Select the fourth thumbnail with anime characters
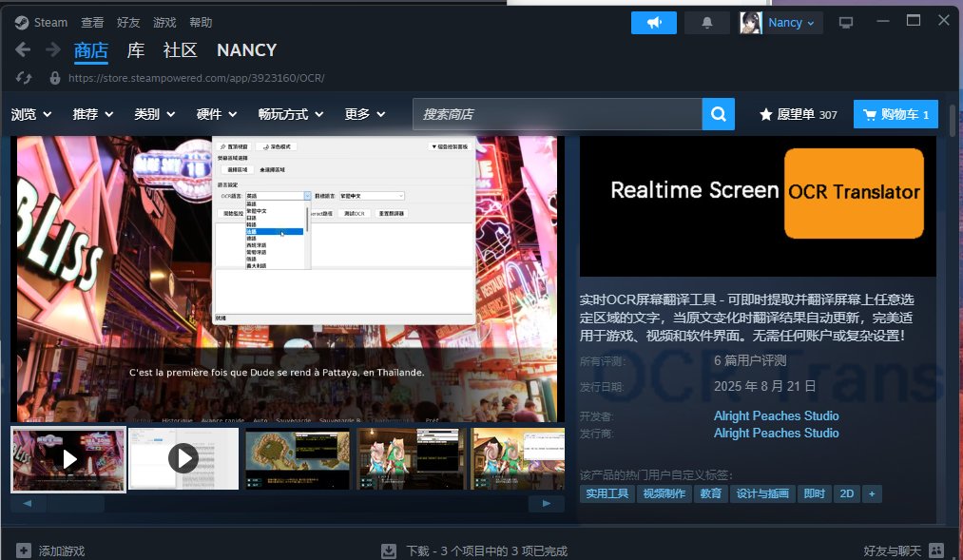Image resolution: width=963 pixels, height=560 pixels. coord(410,458)
